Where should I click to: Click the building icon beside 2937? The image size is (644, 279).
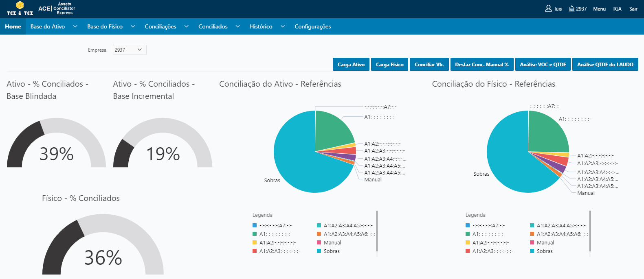pyautogui.click(x=572, y=9)
